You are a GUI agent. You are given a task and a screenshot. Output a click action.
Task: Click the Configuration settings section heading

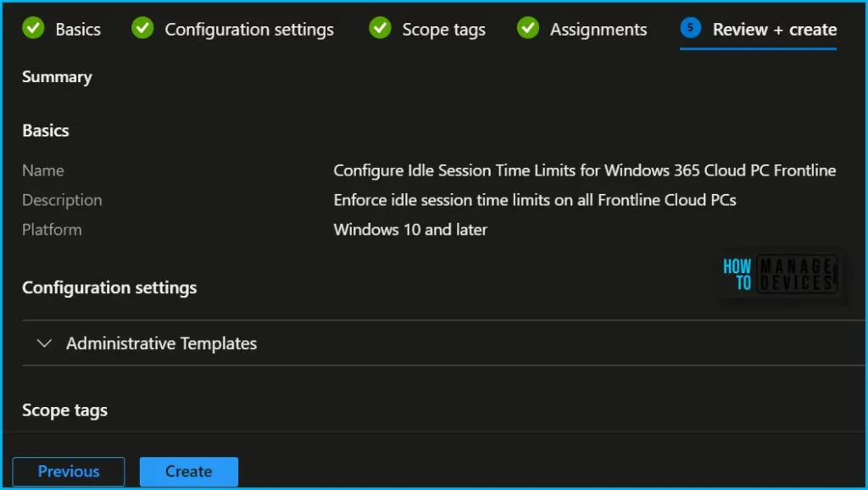(109, 288)
